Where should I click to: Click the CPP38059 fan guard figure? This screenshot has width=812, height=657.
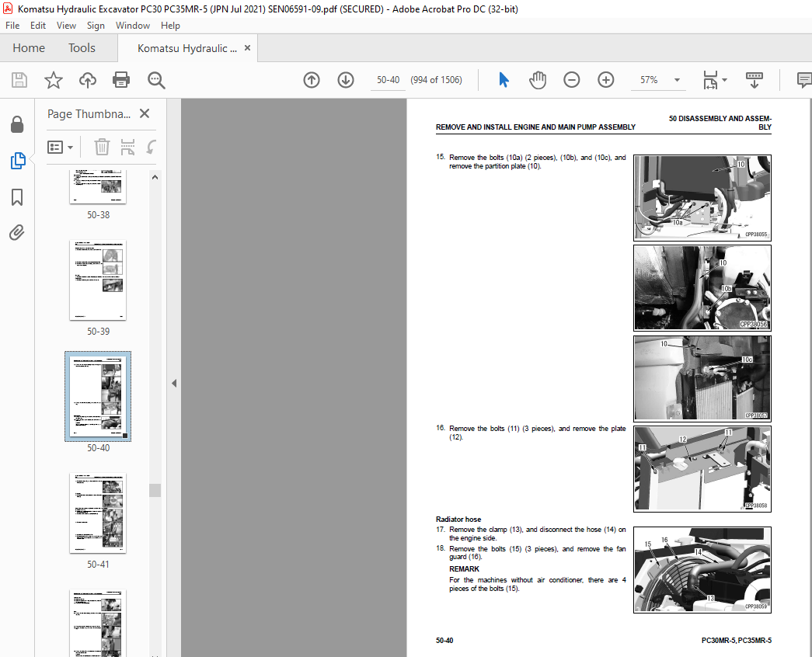click(x=702, y=570)
